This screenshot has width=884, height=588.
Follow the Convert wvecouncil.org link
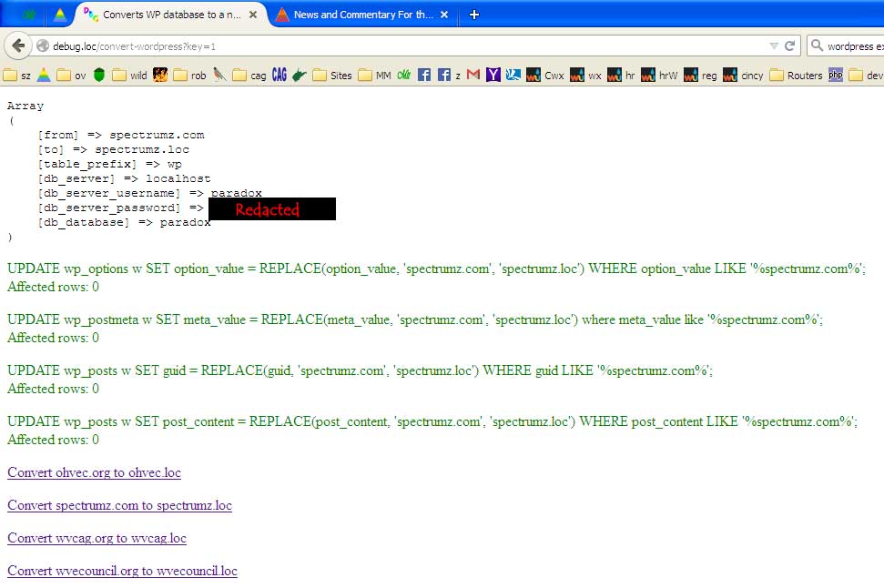coord(122,571)
